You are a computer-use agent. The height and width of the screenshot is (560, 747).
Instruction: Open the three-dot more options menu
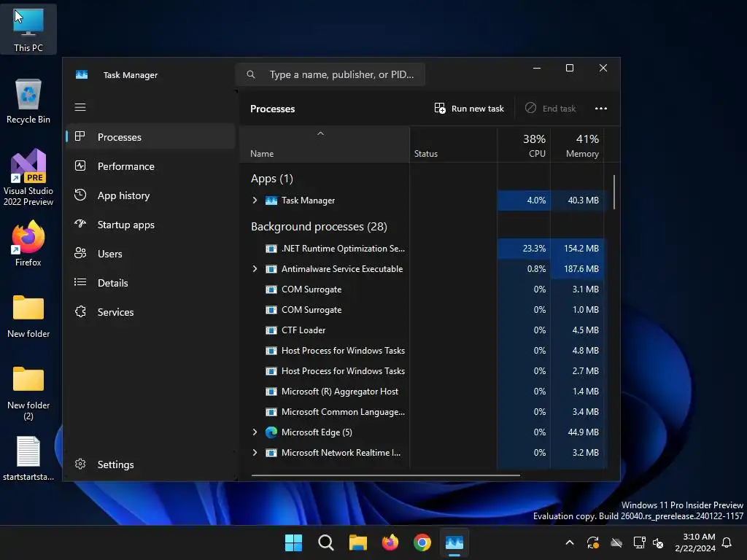click(601, 109)
